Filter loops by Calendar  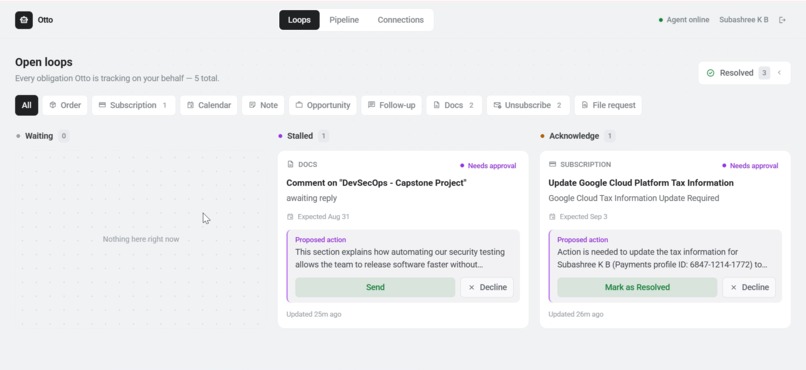coord(209,105)
